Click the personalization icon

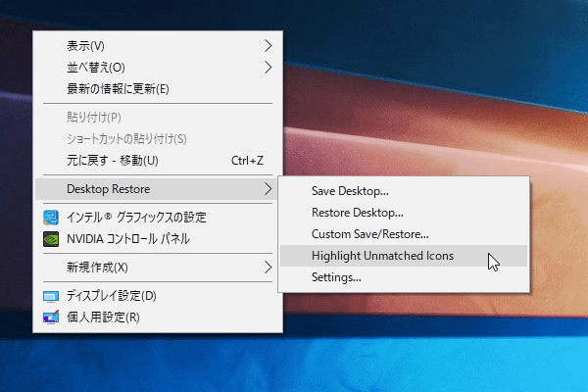(x=51, y=318)
